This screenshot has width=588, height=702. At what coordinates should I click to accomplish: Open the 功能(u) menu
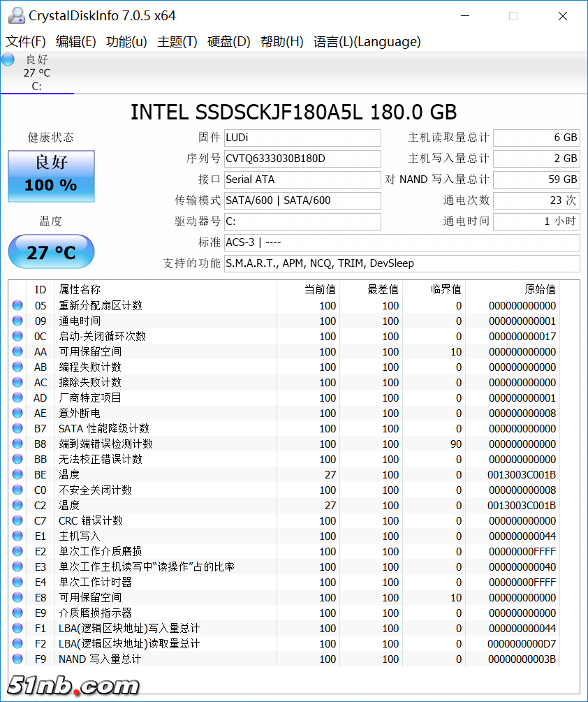point(126,42)
